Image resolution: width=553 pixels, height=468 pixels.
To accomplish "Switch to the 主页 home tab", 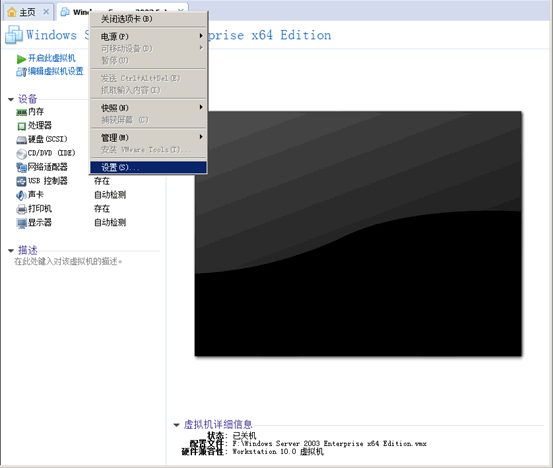I will 27,12.
